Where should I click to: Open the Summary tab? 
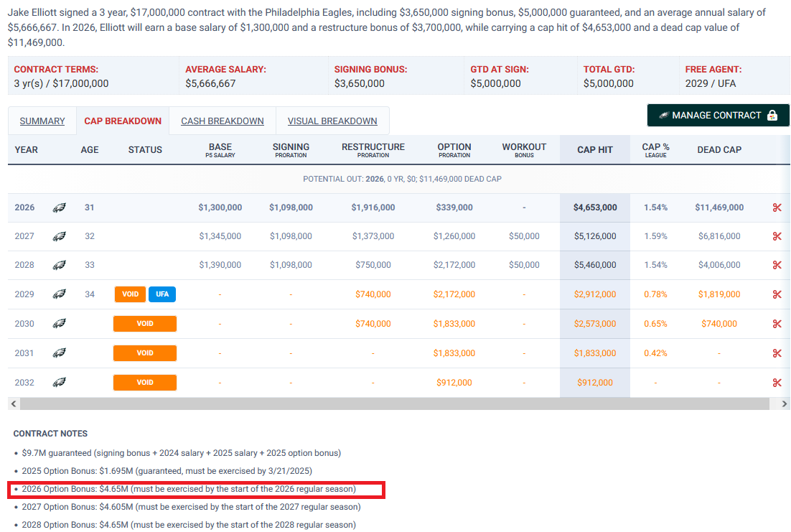(42, 121)
